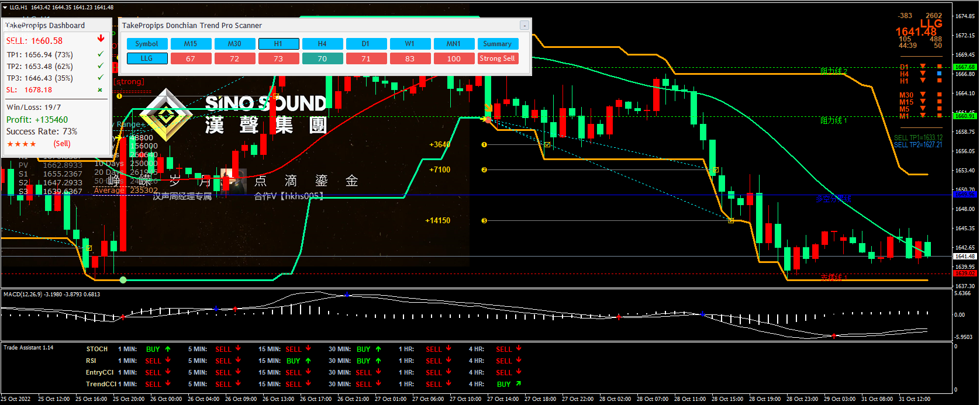Viewport: 980px width, 405px height.
Task: Click the green 1660.91 price label on the axis
Action: (965, 116)
